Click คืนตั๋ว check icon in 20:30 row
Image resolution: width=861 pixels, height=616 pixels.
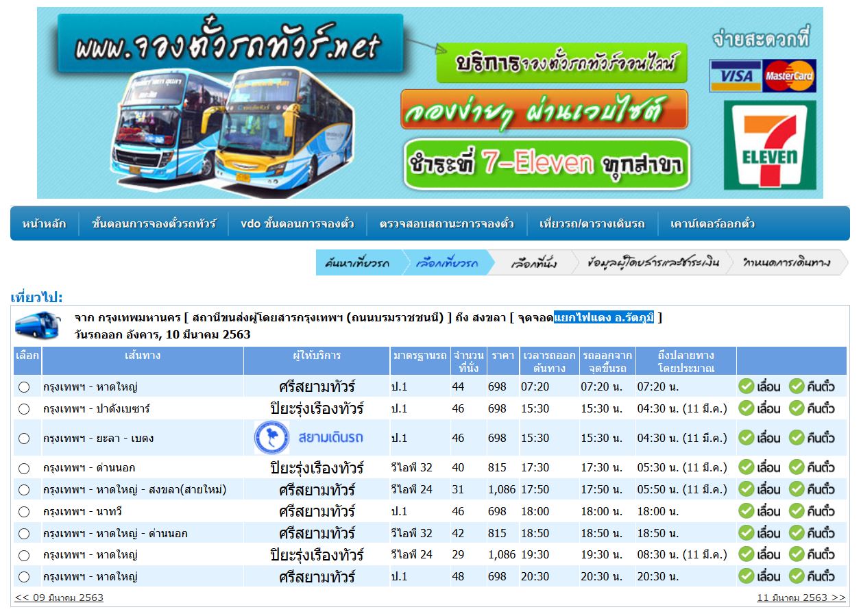tap(797, 576)
